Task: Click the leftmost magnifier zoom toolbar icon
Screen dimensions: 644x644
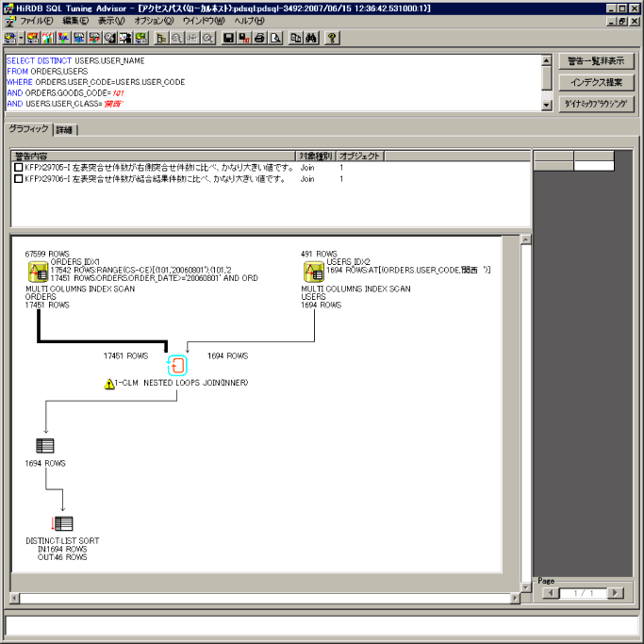Action: (x=177, y=39)
